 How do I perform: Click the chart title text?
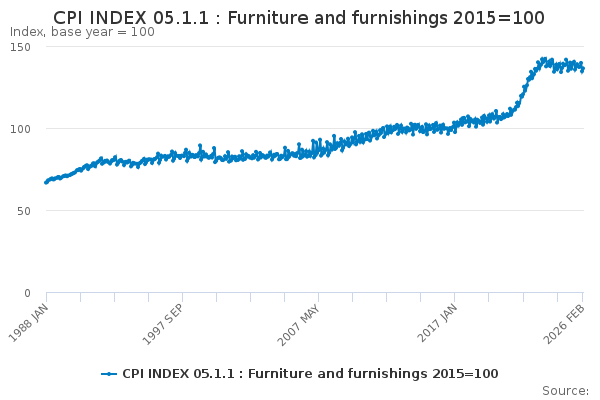coord(299,17)
